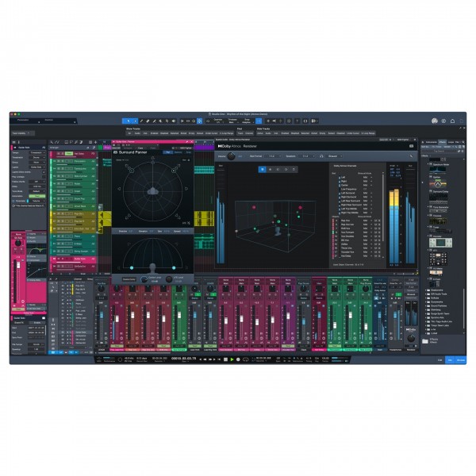The width and height of the screenshot is (476, 476).
Task: Solo the Tambourine track
Action: point(63,168)
